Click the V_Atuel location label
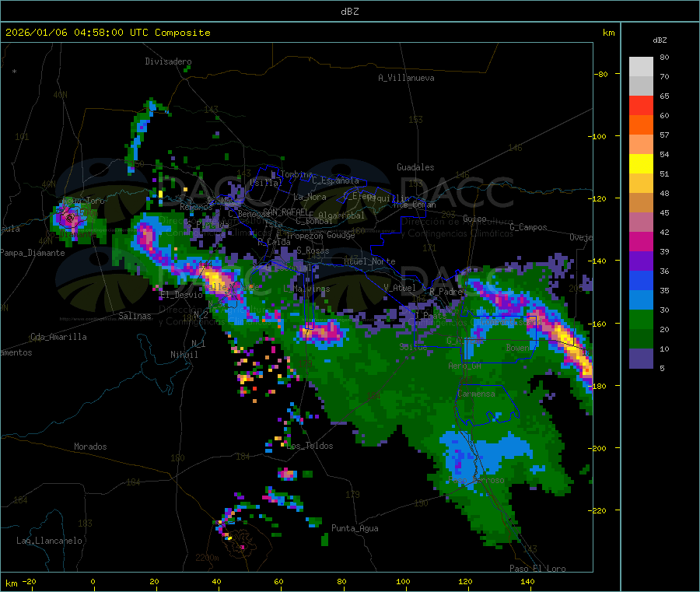Image resolution: width=700 pixels, height=592 pixels. (400, 288)
